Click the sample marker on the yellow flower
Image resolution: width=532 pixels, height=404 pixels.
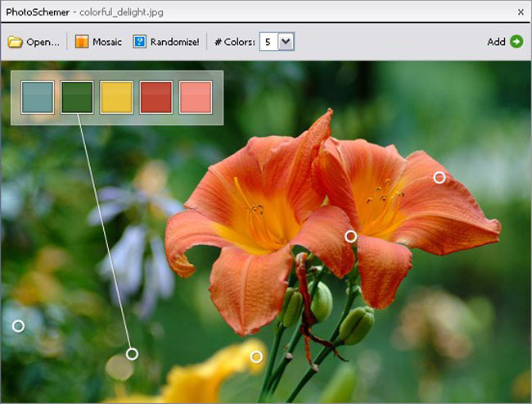click(x=256, y=356)
